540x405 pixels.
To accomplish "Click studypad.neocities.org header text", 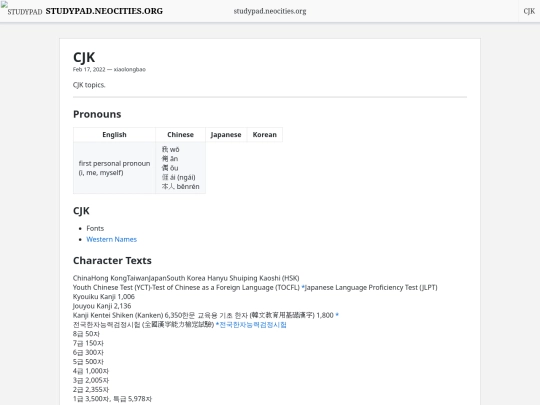I will [270, 11].
